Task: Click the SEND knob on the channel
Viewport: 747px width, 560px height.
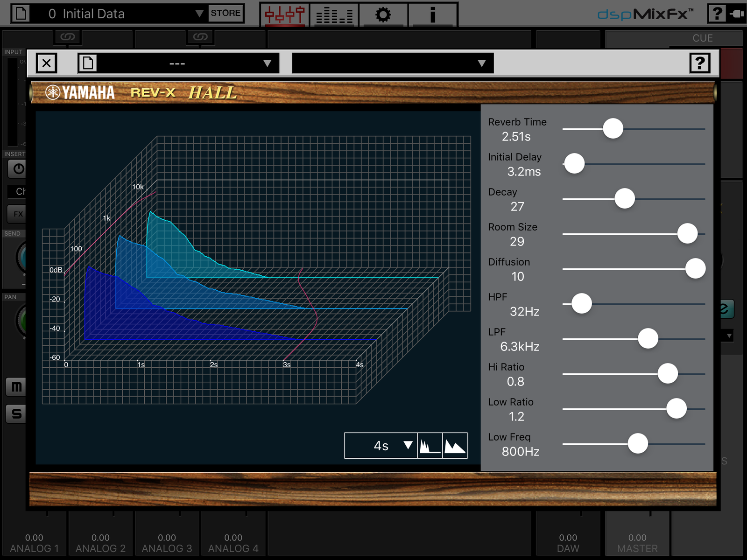Action: click(21, 258)
